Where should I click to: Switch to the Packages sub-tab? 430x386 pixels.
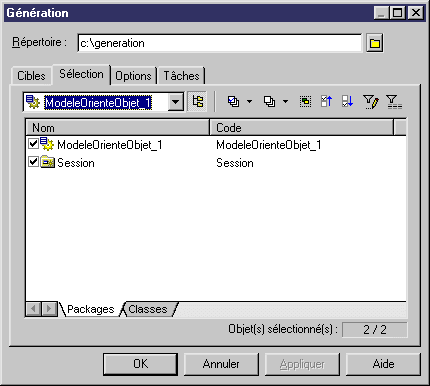(90, 309)
